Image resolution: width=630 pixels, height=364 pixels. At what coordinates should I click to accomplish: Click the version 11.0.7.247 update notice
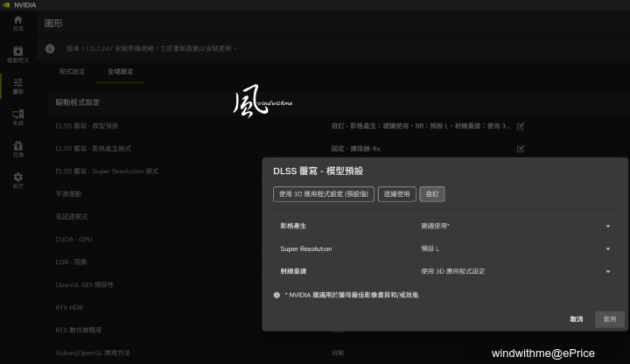tap(151, 49)
